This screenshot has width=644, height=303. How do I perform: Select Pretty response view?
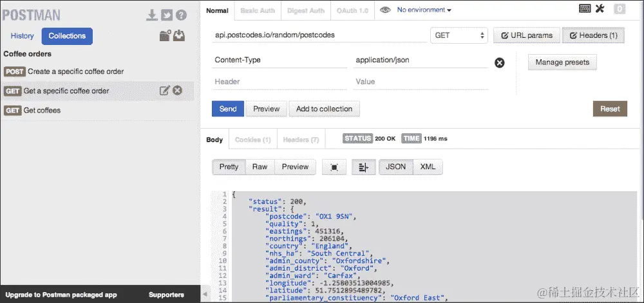229,167
